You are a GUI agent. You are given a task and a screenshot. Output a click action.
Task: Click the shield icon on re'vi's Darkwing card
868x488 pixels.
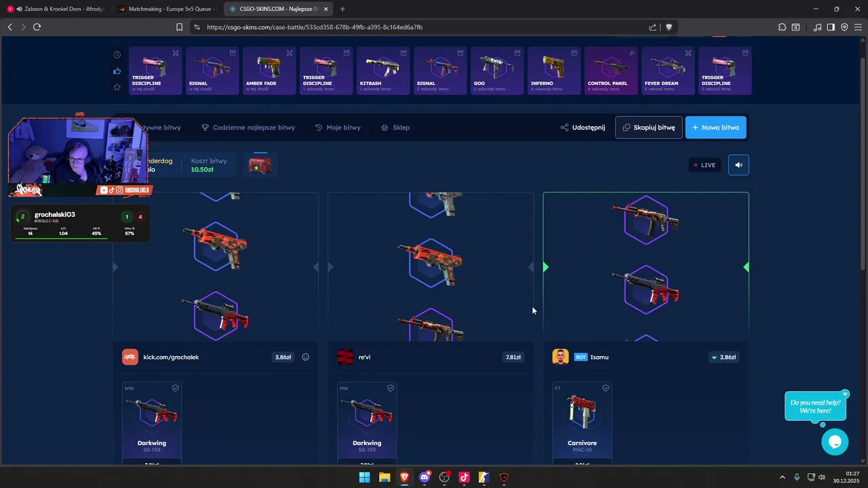(391, 388)
